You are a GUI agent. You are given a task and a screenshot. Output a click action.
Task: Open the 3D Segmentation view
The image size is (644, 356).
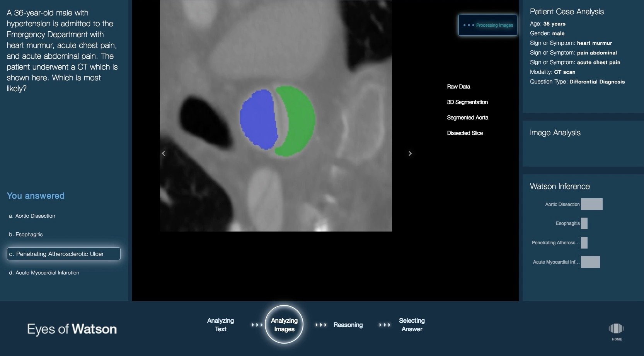coord(467,102)
